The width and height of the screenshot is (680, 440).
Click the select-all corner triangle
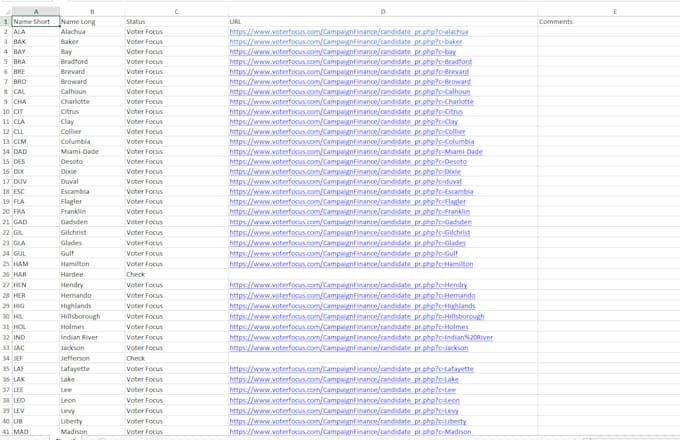point(6,12)
